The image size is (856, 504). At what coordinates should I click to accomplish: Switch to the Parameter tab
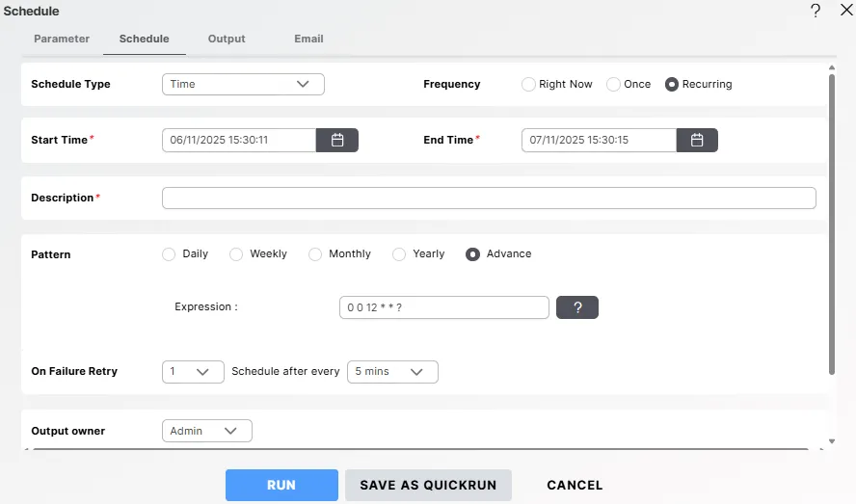tap(62, 39)
